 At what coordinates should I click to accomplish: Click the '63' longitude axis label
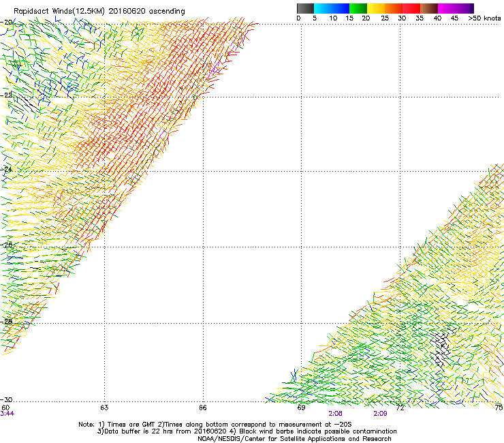point(104,408)
